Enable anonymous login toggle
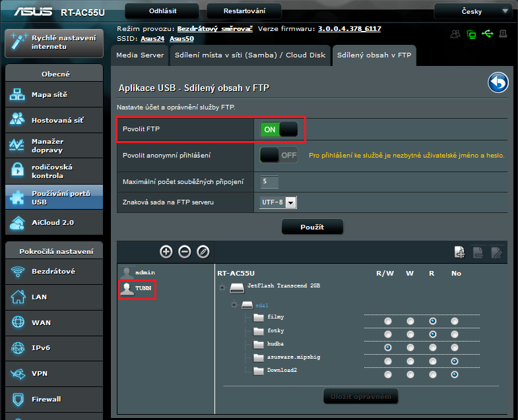Viewport: 518px width, 420px height. pos(280,156)
